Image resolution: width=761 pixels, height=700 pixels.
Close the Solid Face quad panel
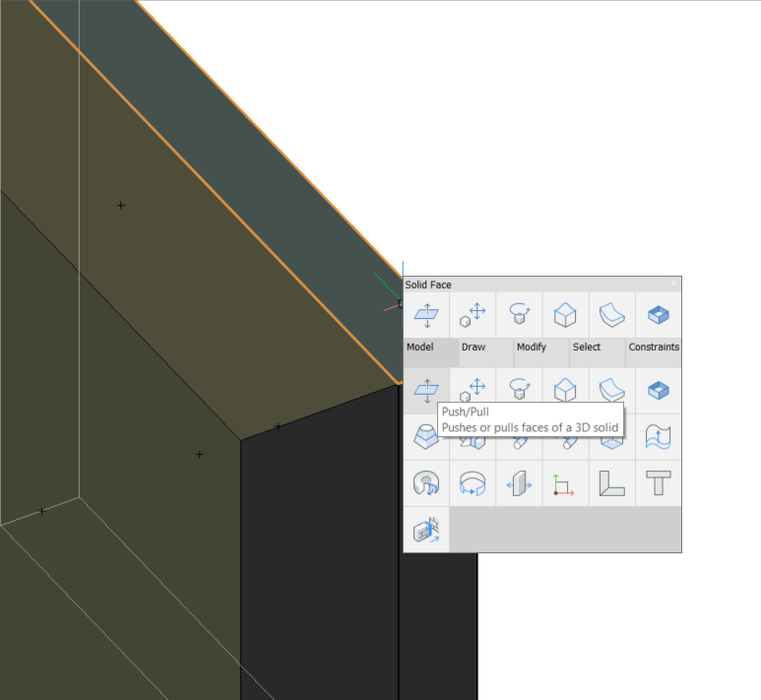click(674, 285)
